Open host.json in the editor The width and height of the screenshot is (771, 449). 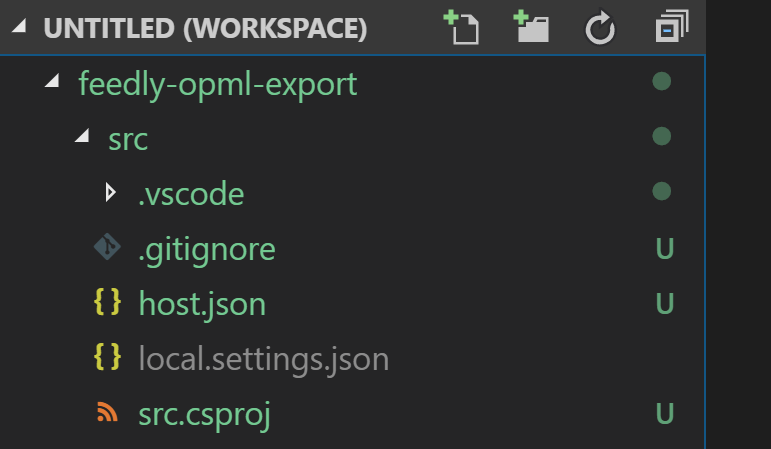pyautogui.click(x=202, y=303)
